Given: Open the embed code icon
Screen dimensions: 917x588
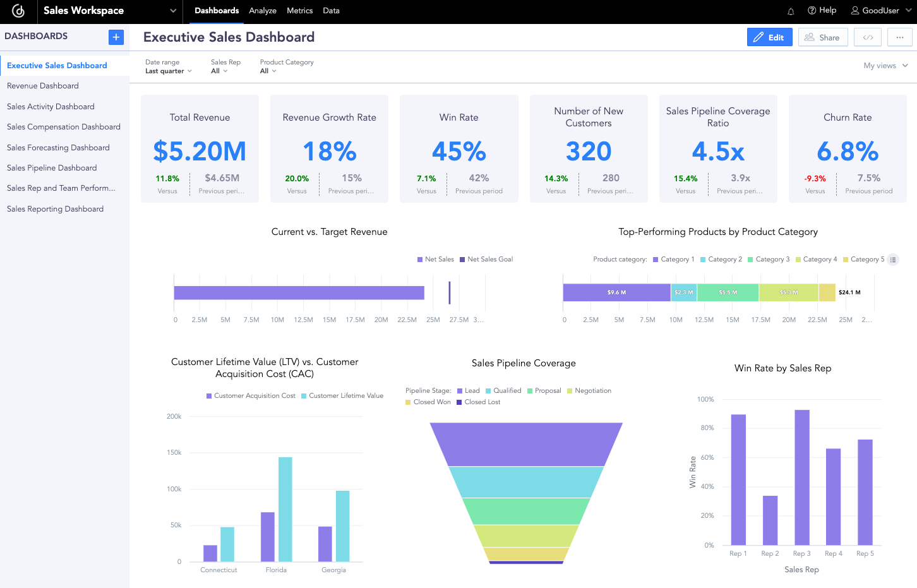Looking at the screenshot, I should (867, 37).
